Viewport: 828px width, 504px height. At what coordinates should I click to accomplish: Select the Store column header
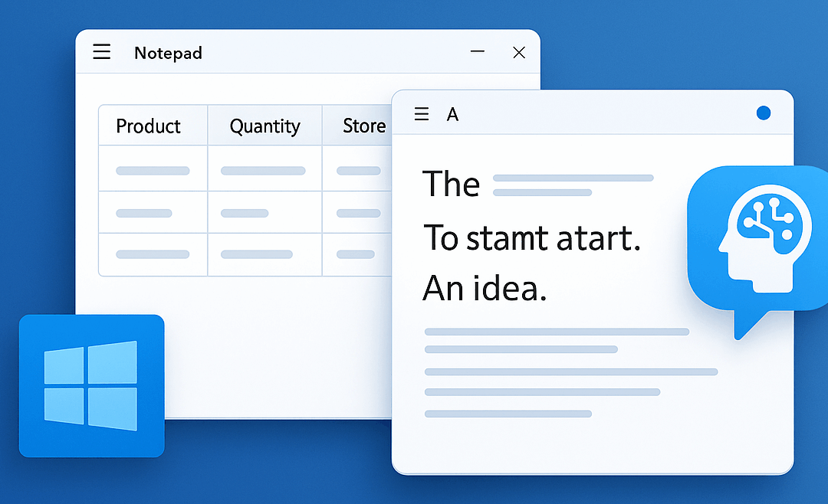pyautogui.click(x=363, y=126)
